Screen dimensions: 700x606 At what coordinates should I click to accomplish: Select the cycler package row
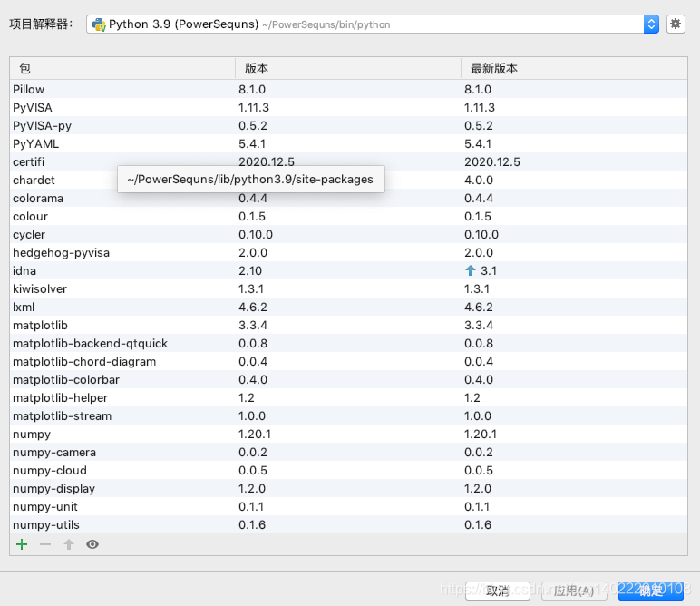pyautogui.click(x=348, y=234)
